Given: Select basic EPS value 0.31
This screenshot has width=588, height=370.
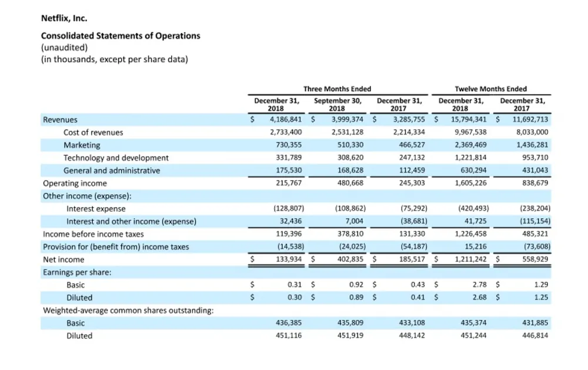Looking at the screenshot, I should tap(295, 285).
